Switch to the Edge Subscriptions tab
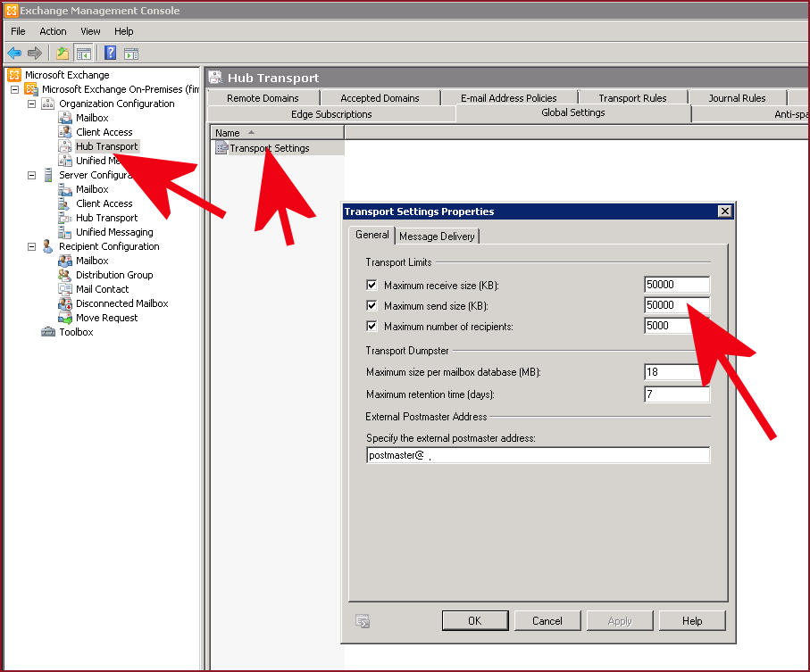 coord(331,114)
